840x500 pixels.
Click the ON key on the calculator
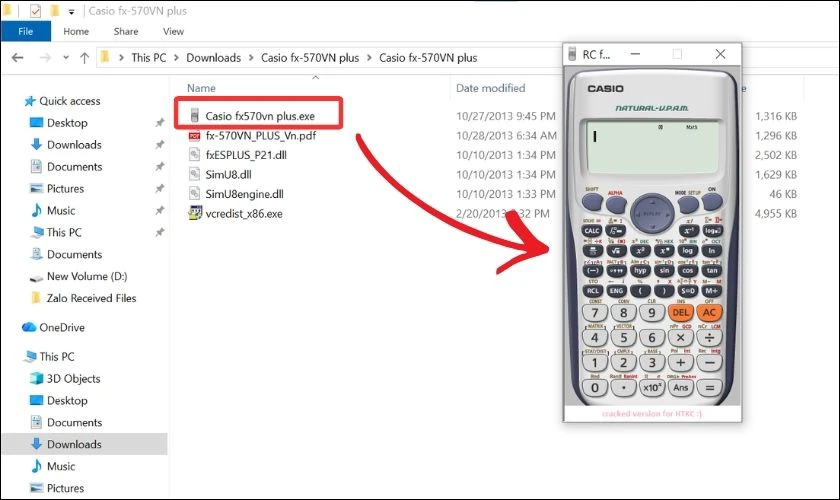tap(712, 202)
